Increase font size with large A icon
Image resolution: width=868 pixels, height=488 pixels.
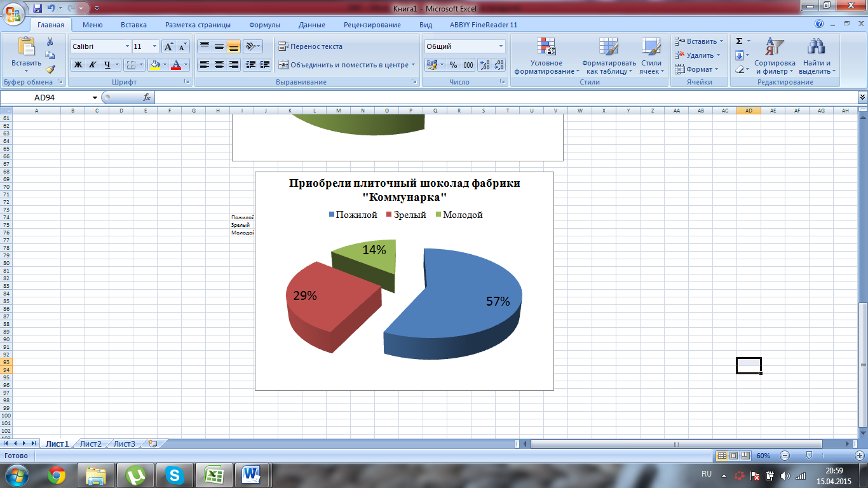(x=168, y=46)
